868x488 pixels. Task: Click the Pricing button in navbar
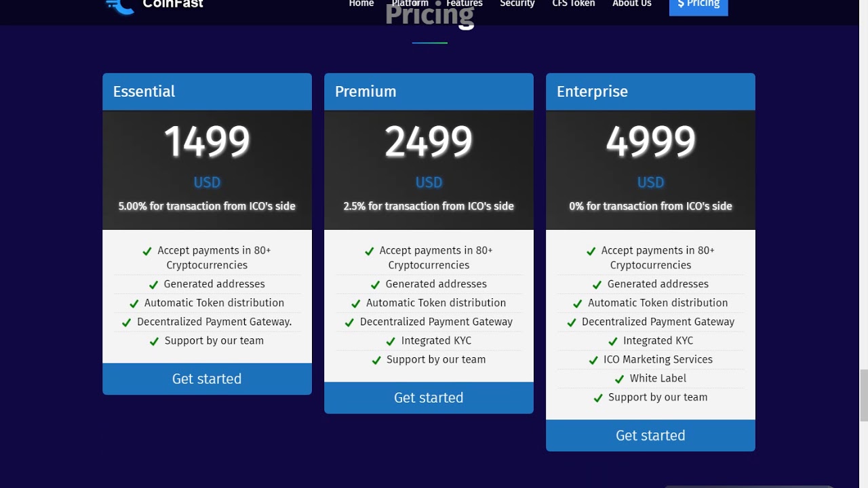coord(698,5)
